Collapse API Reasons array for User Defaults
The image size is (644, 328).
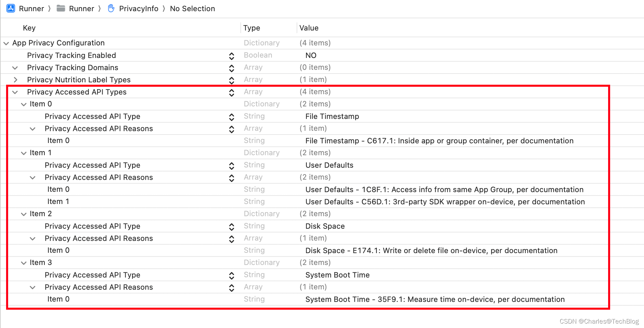coord(33,178)
